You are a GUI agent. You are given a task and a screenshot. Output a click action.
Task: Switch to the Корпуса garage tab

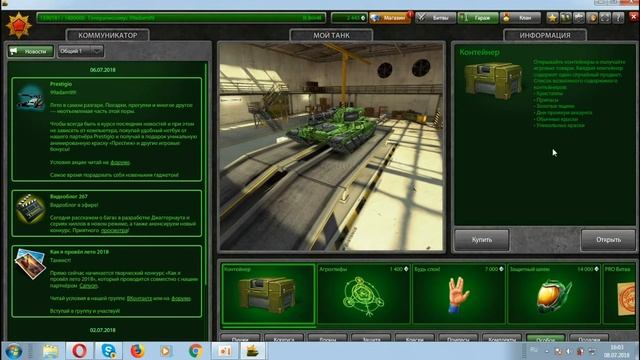point(284,338)
